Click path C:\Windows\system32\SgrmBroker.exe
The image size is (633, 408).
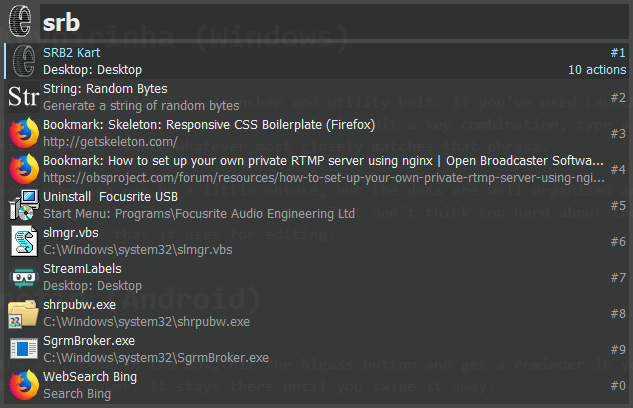click(156, 358)
